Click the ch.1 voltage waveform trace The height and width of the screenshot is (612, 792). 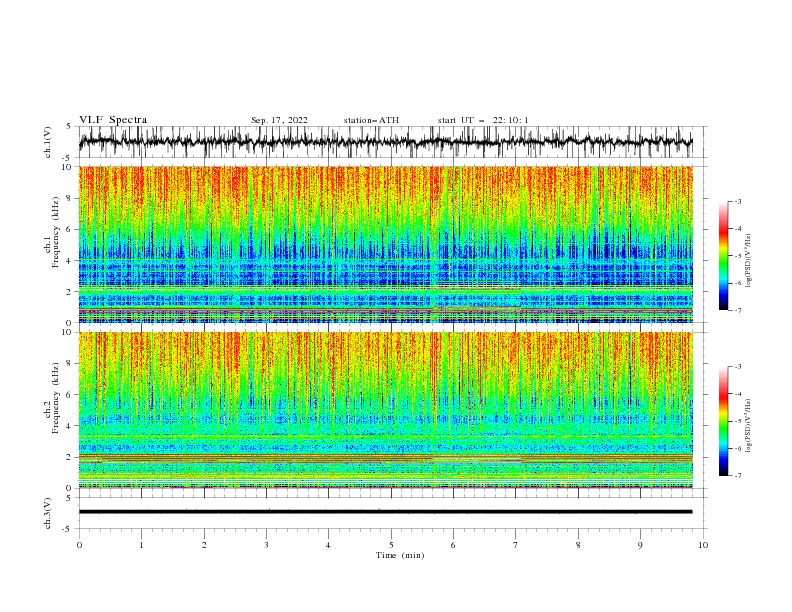(385, 142)
